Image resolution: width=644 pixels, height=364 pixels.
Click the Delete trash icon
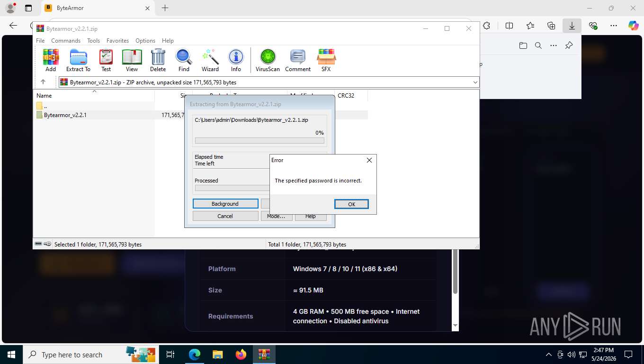coord(158,60)
